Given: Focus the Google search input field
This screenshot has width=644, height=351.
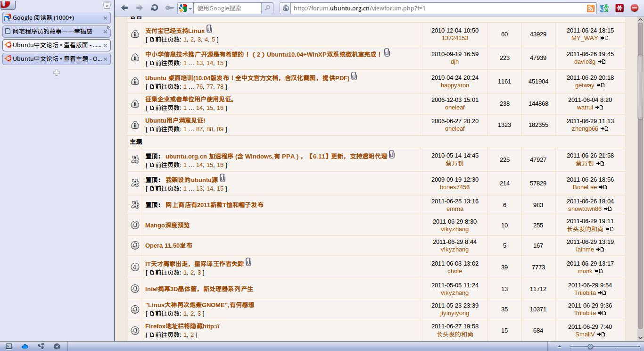Looking at the screenshot, I should click(227, 8).
